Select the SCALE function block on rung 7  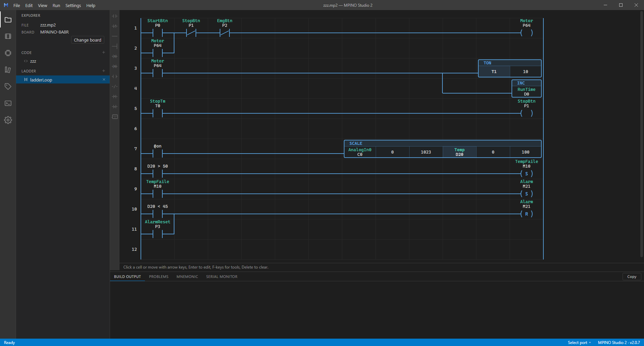tap(443, 149)
